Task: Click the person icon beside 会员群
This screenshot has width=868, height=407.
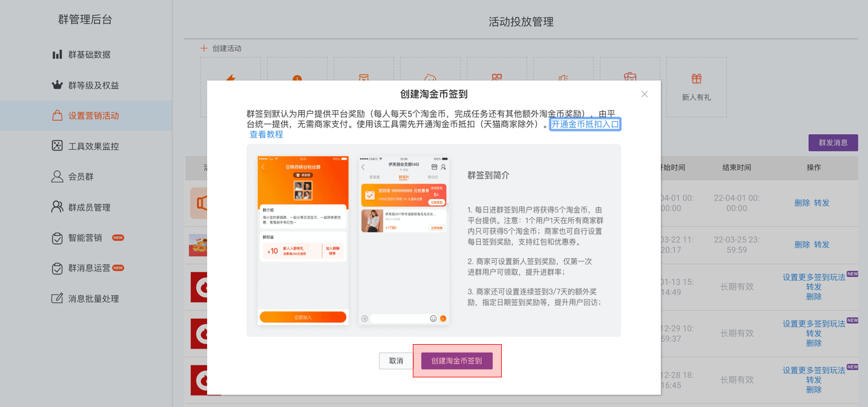Action: (57, 177)
